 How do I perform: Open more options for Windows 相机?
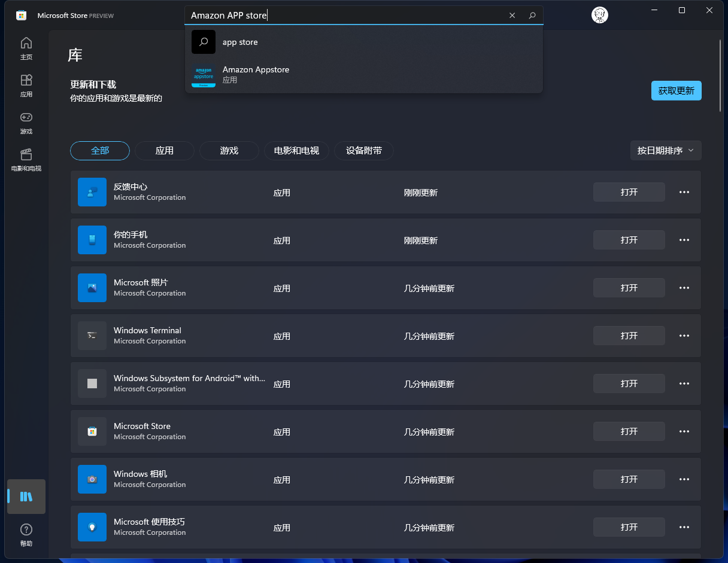(684, 479)
